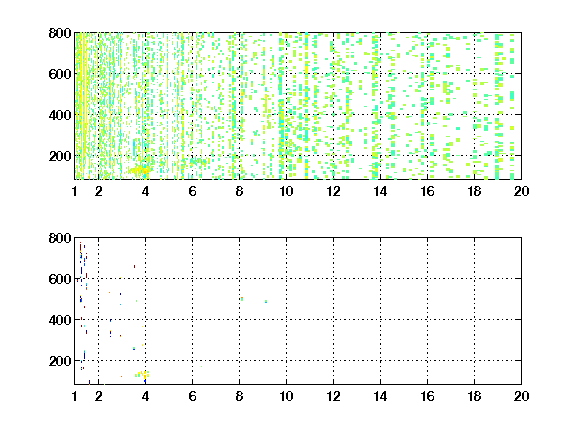Click x-axis tick label 14 under the lower plot

point(381,396)
